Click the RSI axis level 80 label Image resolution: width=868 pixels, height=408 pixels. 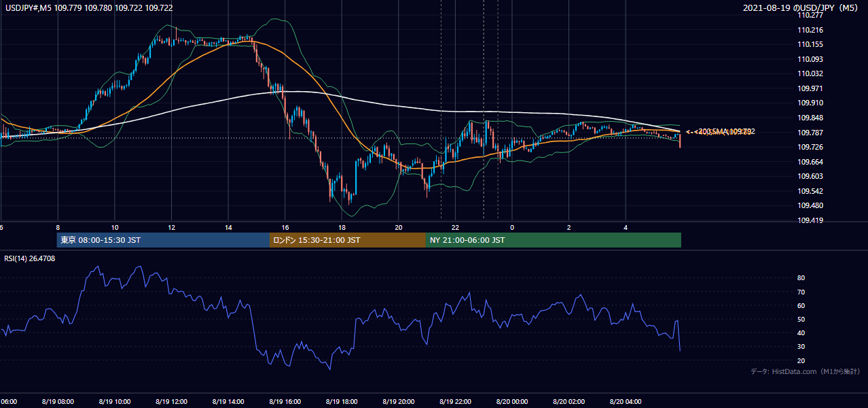click(801, 278)
